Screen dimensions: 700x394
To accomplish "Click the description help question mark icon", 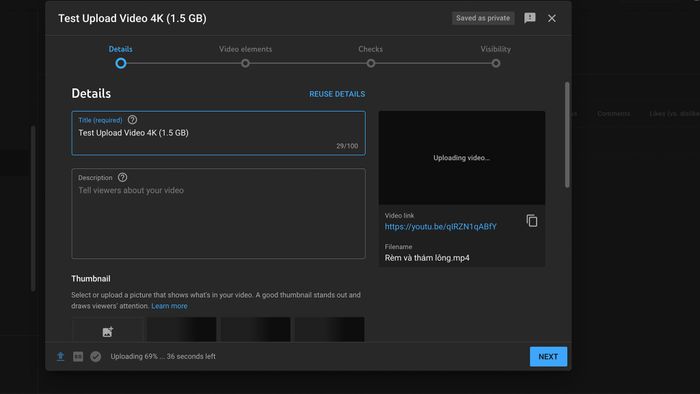I will point(122,177).
